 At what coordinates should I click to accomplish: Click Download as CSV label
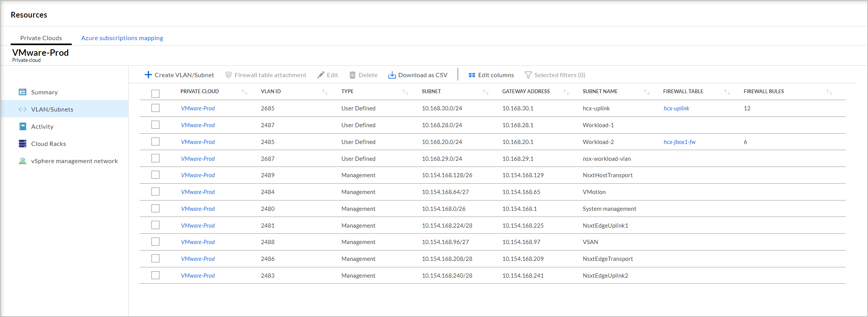point(423,75)
